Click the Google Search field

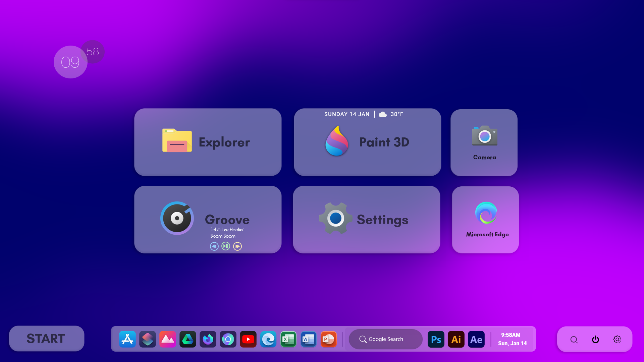386,339
